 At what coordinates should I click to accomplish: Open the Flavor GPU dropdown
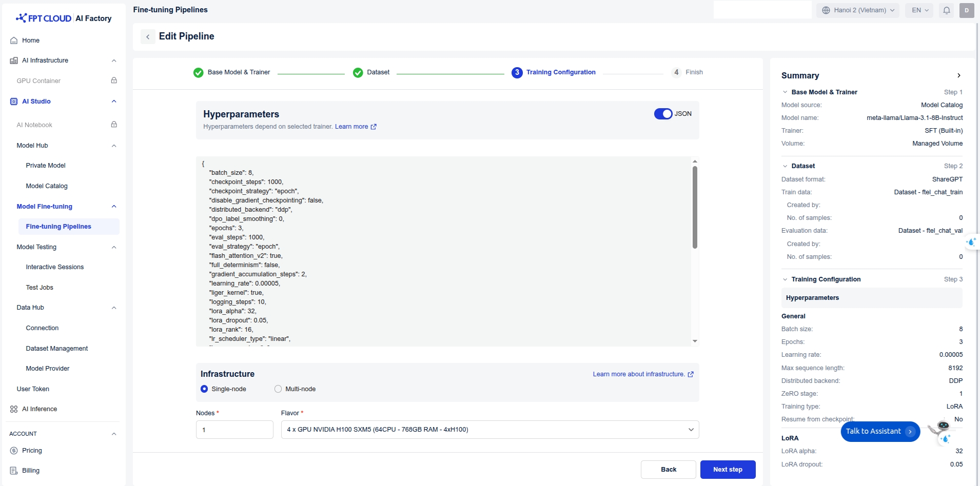tap(489, 430)
